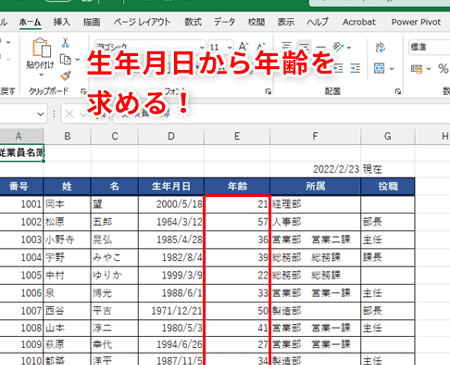Select column B header
The width and height of the screenshot is (450, 365).
click(x=67, y=136)
